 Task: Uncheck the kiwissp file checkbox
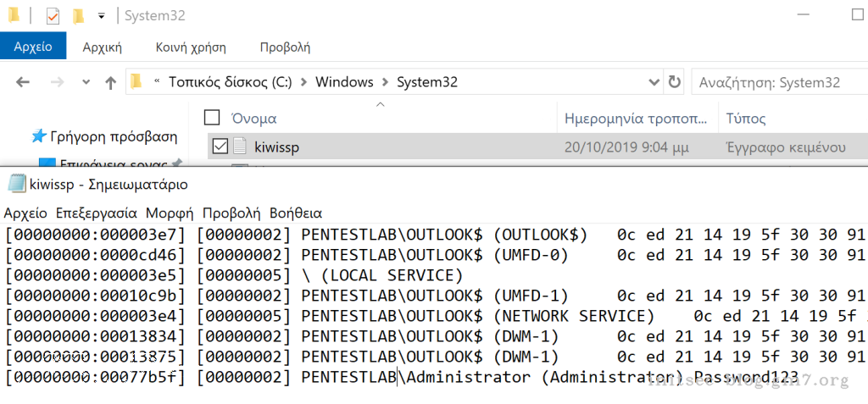220,147
